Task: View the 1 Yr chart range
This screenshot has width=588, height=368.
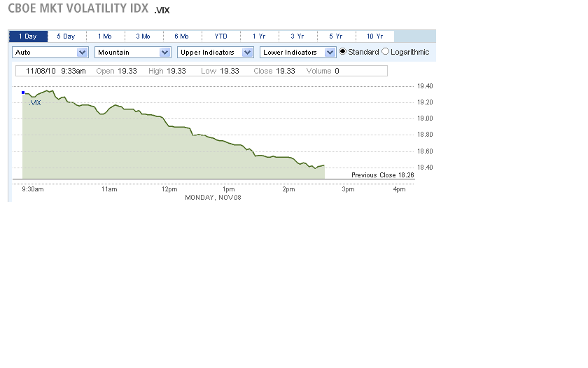Action: (x=259, y=36)
